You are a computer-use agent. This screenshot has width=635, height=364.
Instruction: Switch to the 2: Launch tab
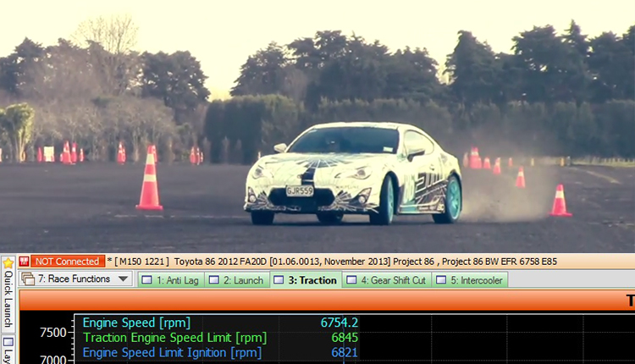click(x=237, y=280)
